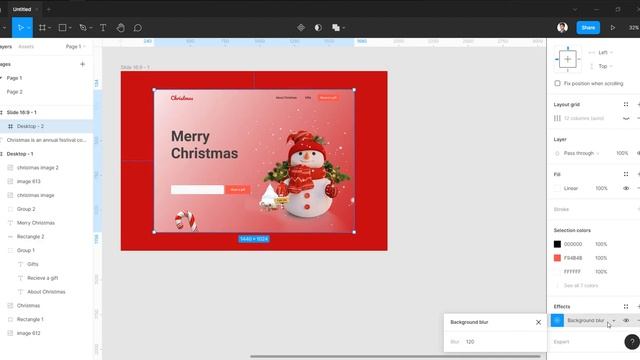640x360 pixels.
Task: Click the Linear fill swatch
Action: click(x=557, y=188)
